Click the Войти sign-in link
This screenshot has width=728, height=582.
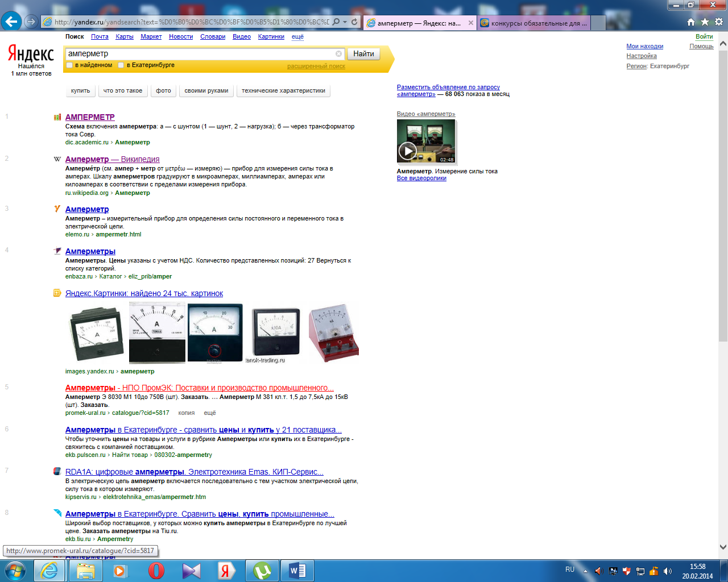pyautogui.click(x=704, y=36)
